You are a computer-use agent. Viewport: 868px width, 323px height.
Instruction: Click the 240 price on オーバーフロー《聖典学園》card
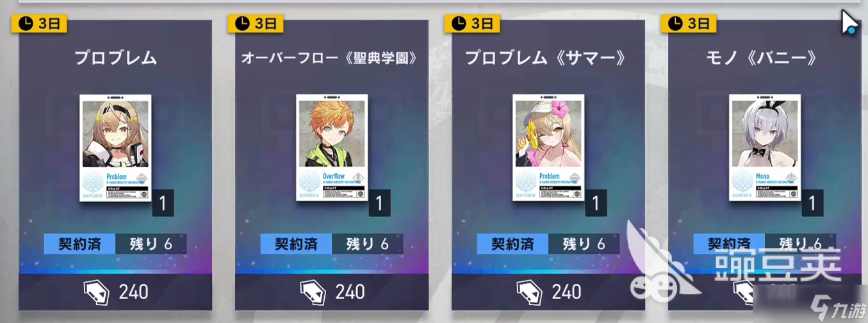pos(350,292)
